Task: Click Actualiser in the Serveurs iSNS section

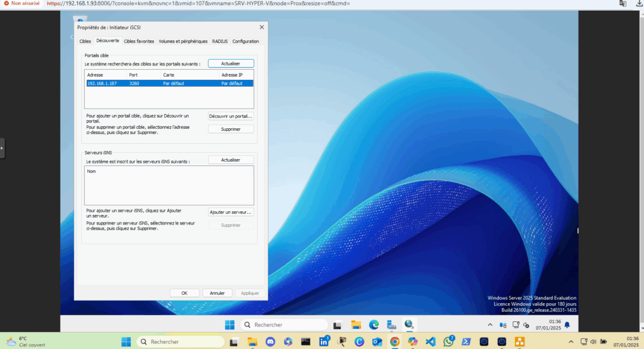Action: [x=231, y=160]
